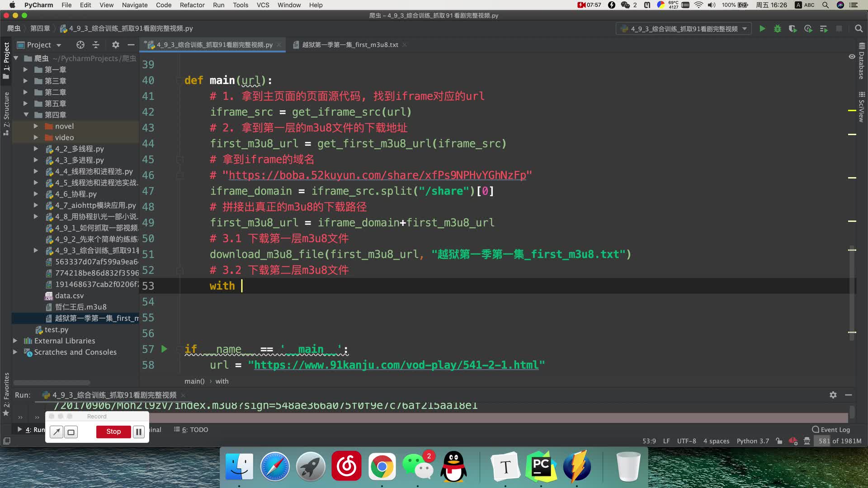Hide the Project tool window
This screenshot has width=868, height=488.
131,45
